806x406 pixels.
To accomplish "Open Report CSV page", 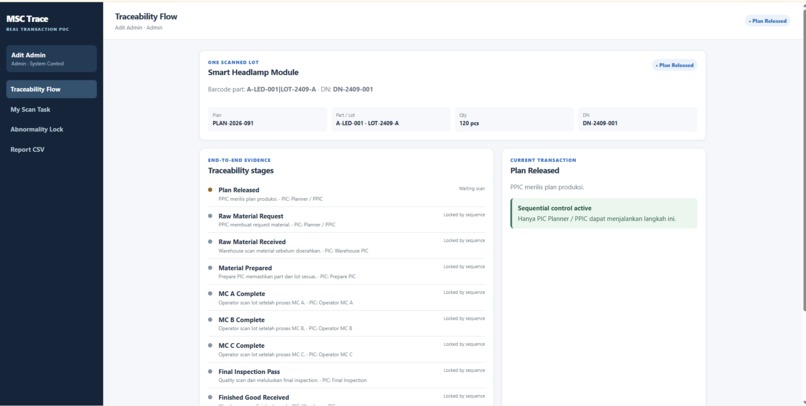I will tap(51, 150).
